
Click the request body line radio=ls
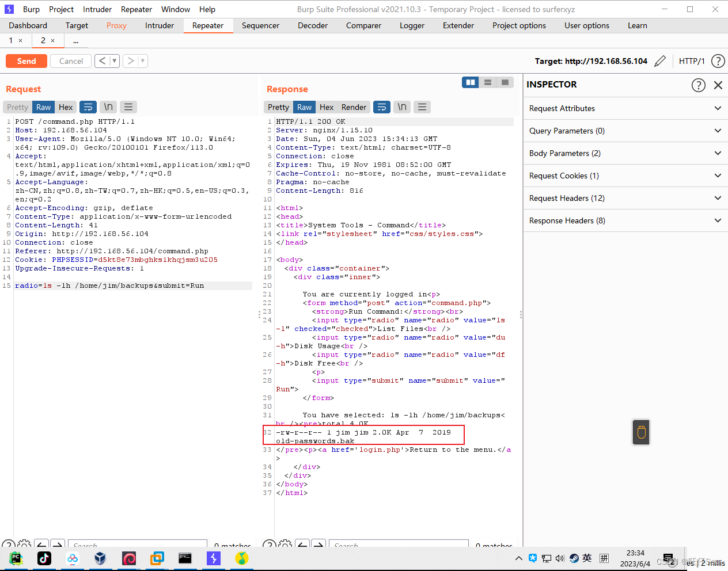click(133, 285)
